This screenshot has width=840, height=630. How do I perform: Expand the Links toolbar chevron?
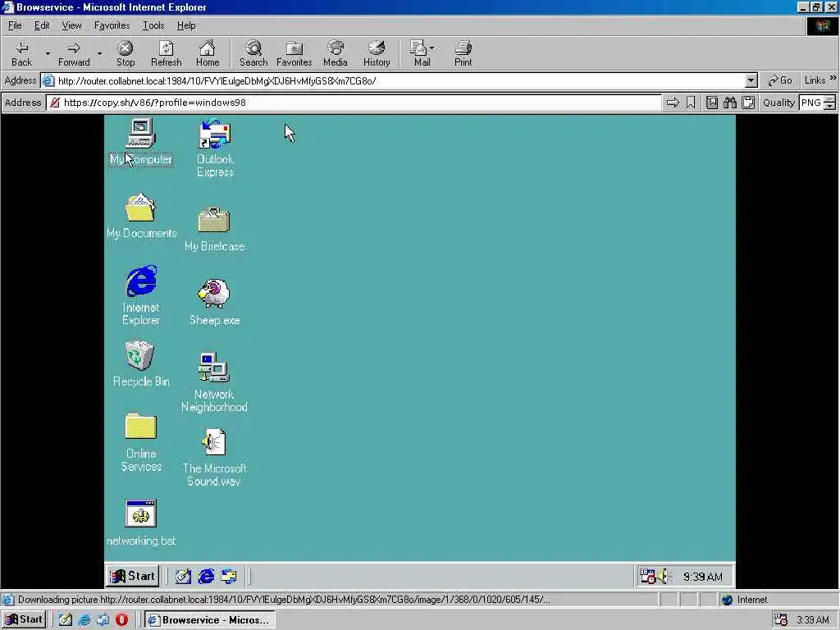[833, 79]
